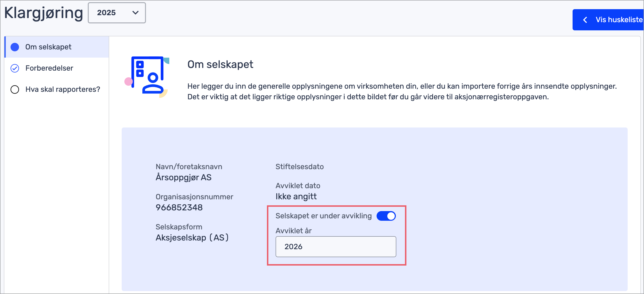Go to the Forberedelser step

tap(49, 68)
